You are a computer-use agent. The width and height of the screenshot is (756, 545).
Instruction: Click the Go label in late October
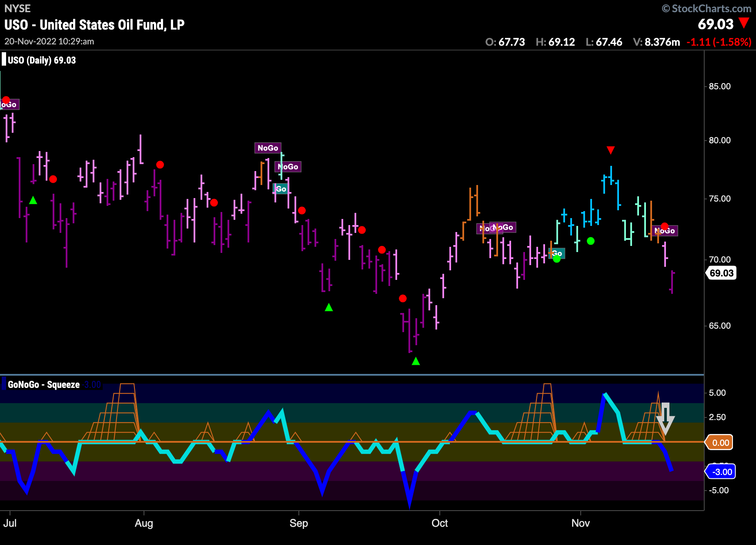tap(557, 253)
